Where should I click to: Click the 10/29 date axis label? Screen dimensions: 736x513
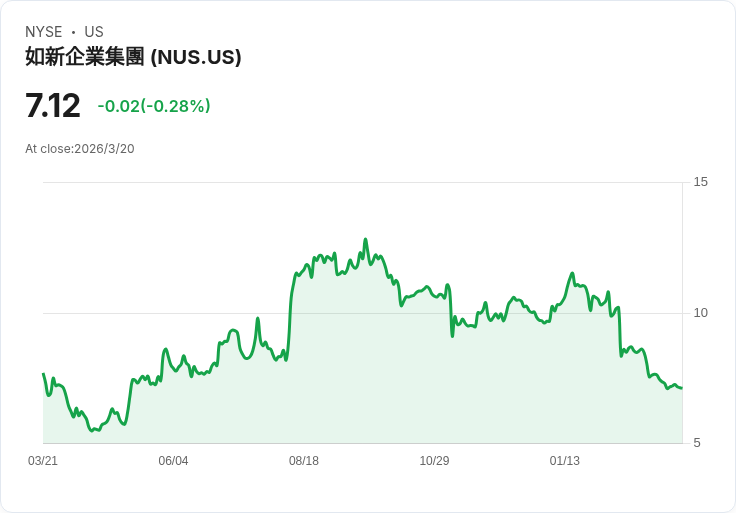434,461
